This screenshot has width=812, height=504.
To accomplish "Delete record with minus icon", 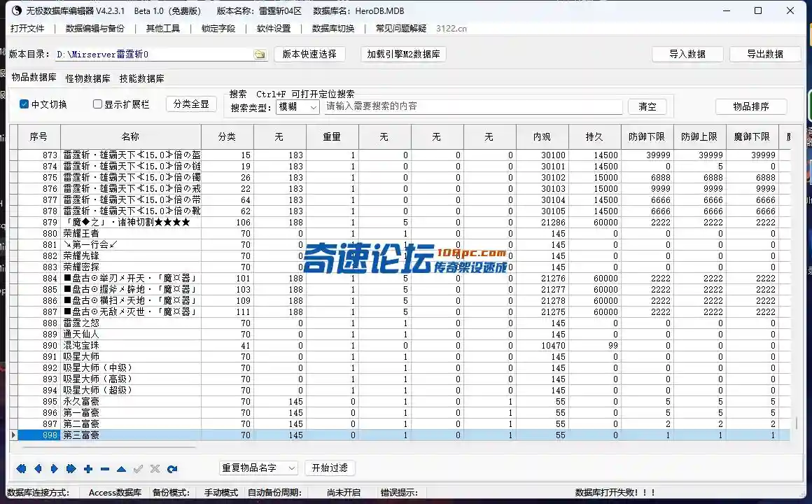I will (x=105, y=469).
